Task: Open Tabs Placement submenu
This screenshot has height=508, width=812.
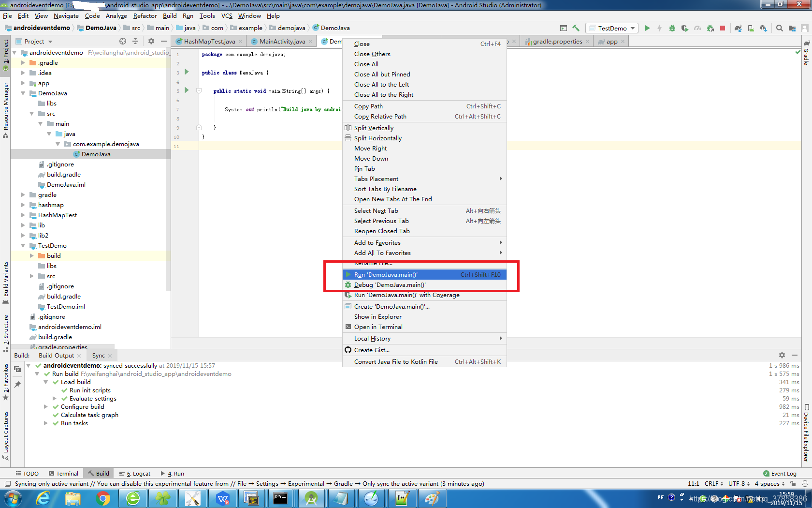Action: (424, 179)
